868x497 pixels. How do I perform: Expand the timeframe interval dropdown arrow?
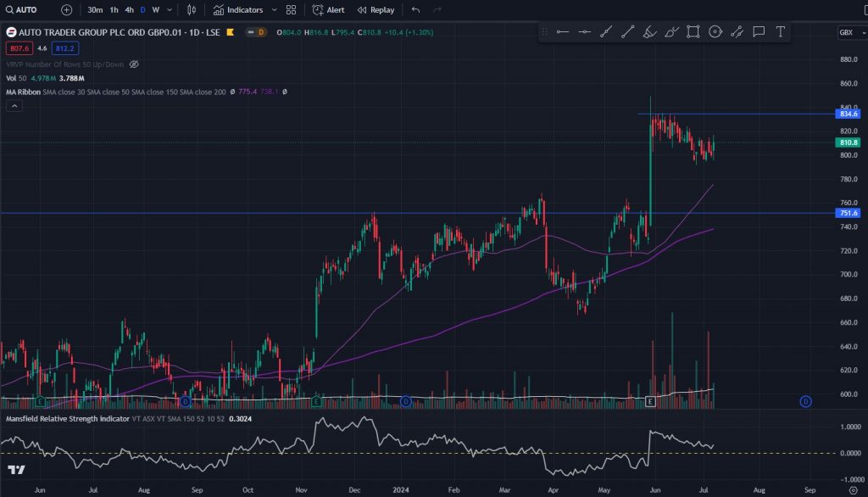coord(170,10)
